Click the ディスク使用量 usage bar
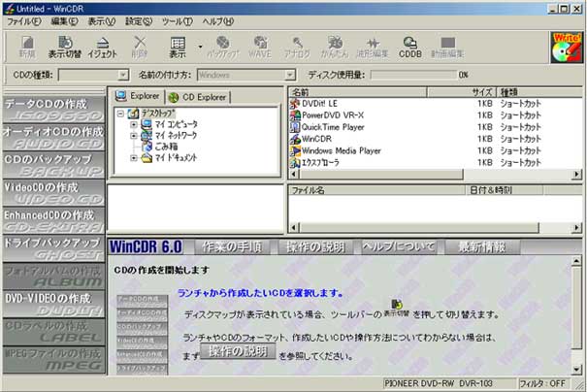Image resolution: width=587 pixels, height=392 pixels. point(413,75)
